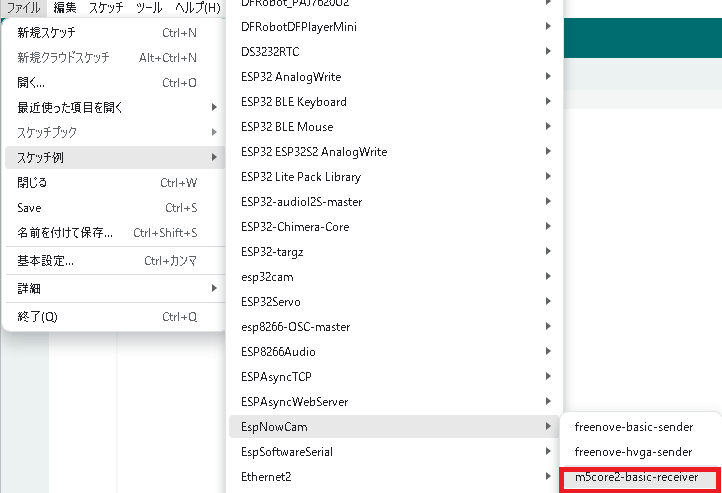Expand ESPAsyncTCP examples
Viewport: 722px width, 493px height.
[x=396, y=377]
